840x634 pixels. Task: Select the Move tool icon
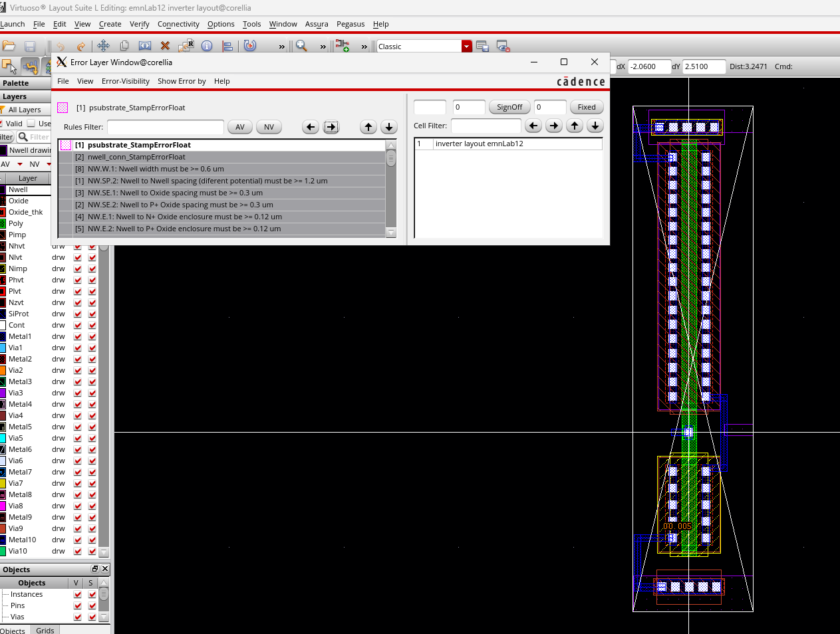click(x=103, y=46)
